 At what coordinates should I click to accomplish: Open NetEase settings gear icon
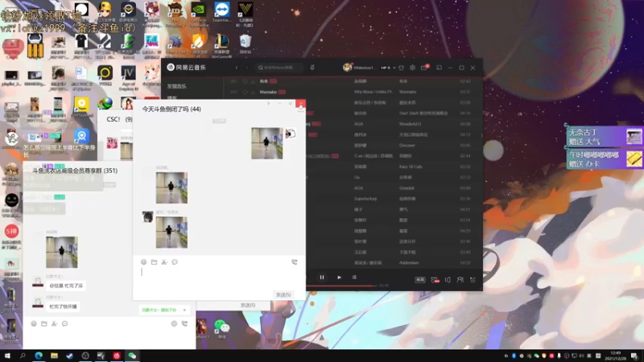412,68
